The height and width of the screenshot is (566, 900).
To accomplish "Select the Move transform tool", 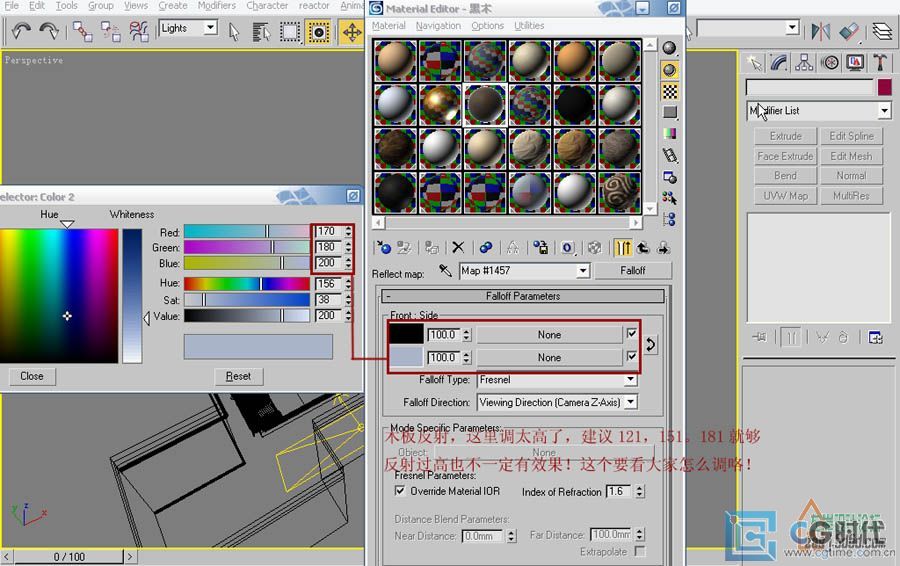I will (x=351, y=32).
